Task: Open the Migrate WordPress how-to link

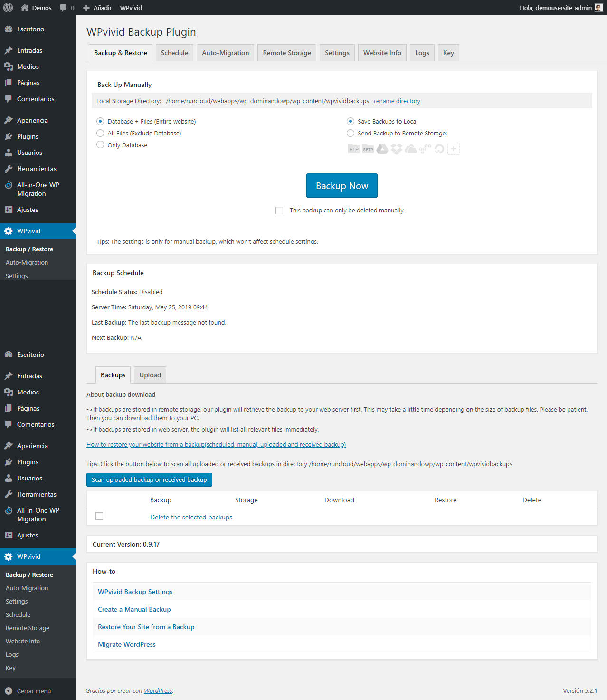Action: point(127,644)
